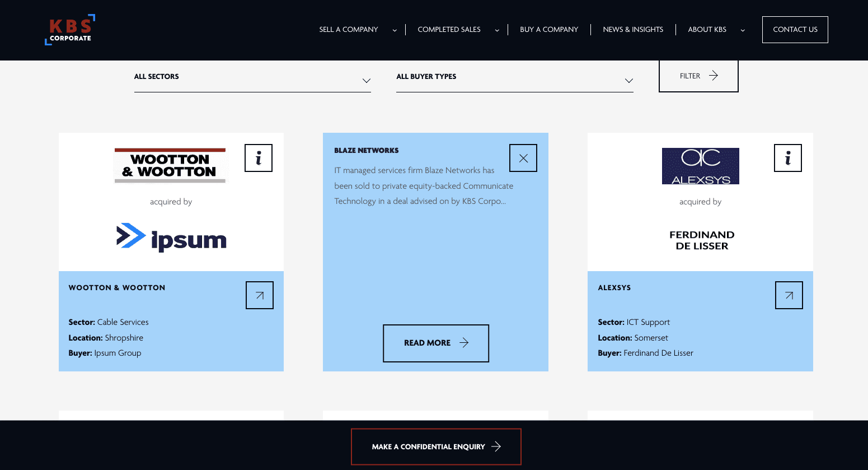This screenshot has width=868, height=470.
Task: Make a confidential enquiry
Action: coord(435,446)
